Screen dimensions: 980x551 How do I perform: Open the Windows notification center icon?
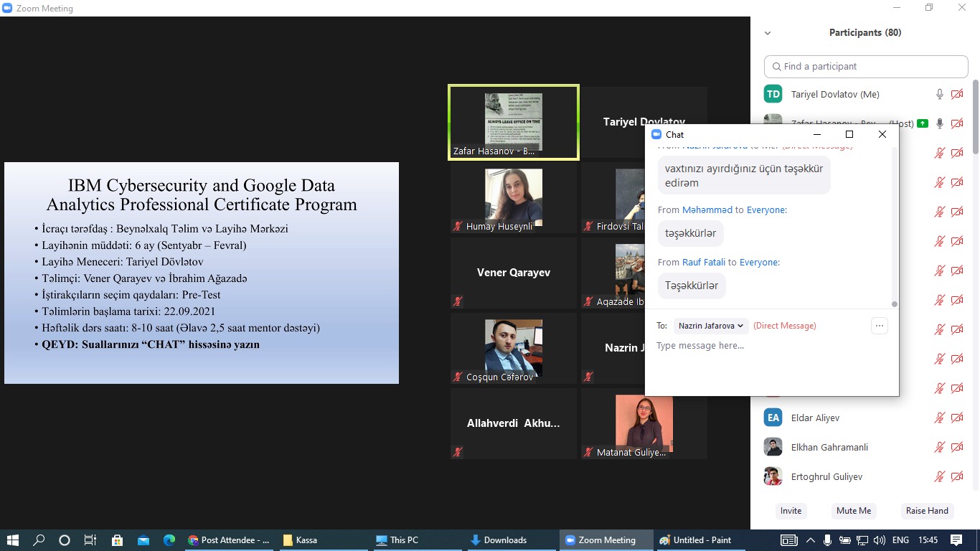(956, 540)
